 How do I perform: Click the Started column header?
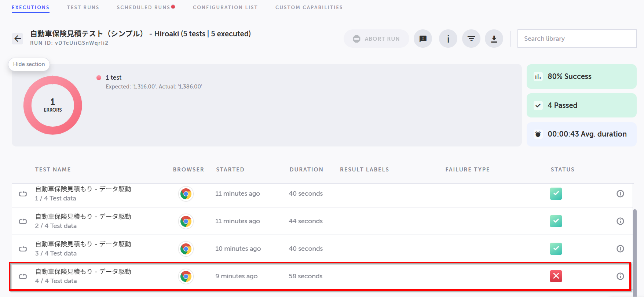pyautogui.click(x=230, y=170)
